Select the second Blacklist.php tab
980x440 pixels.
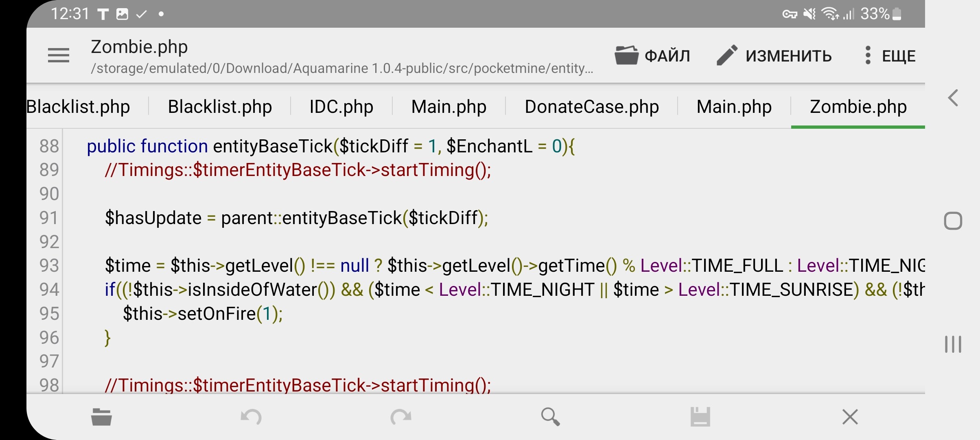click(x=220, y=107)
